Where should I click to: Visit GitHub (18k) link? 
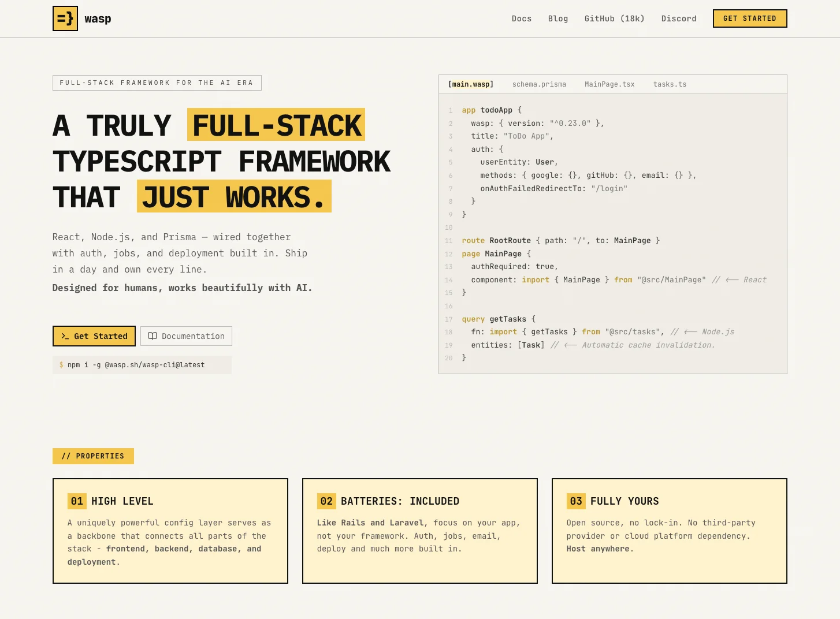click(614, 18)
